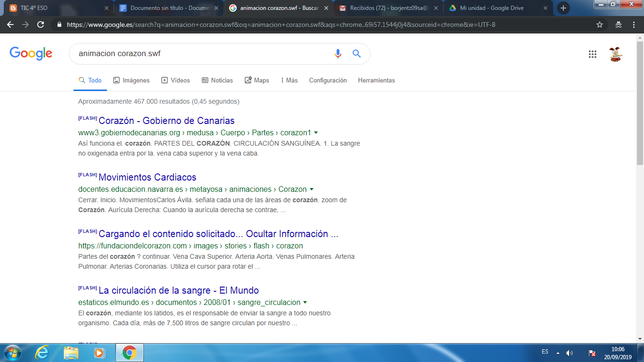Screen dimensions: 644x362
Task: Open Movimientos Cardiacos result
Action: (147, 177)
